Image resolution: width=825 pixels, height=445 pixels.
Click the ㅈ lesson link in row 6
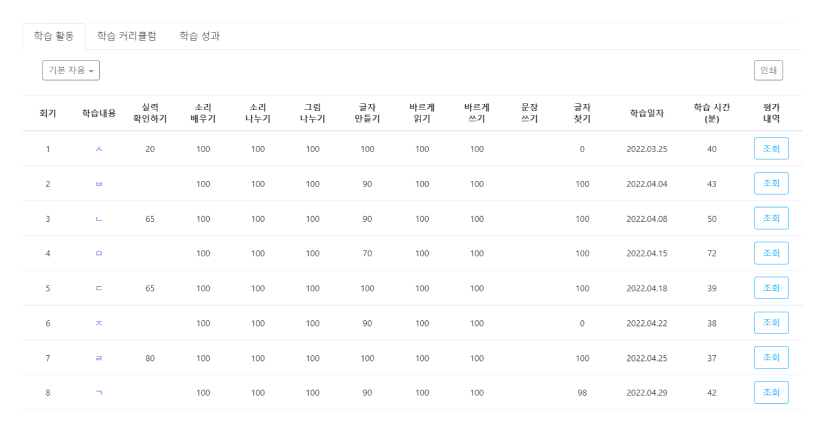99,323
